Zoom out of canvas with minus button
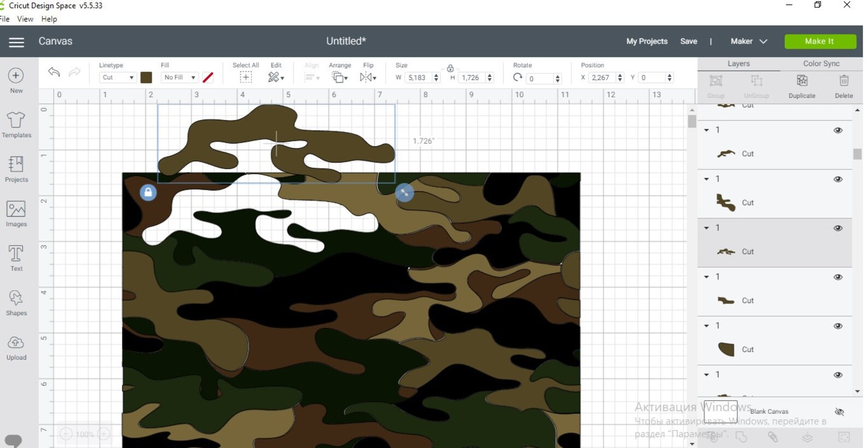 [x=66, y=434]
